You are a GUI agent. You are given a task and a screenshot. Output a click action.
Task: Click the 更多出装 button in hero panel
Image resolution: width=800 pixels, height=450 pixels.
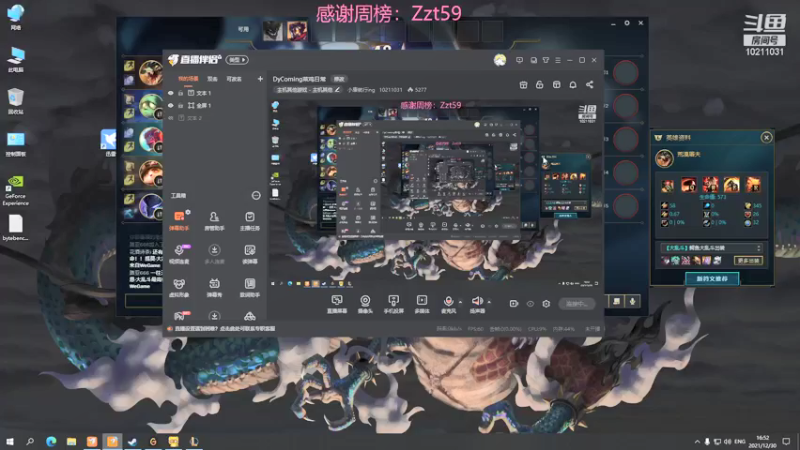748,261
